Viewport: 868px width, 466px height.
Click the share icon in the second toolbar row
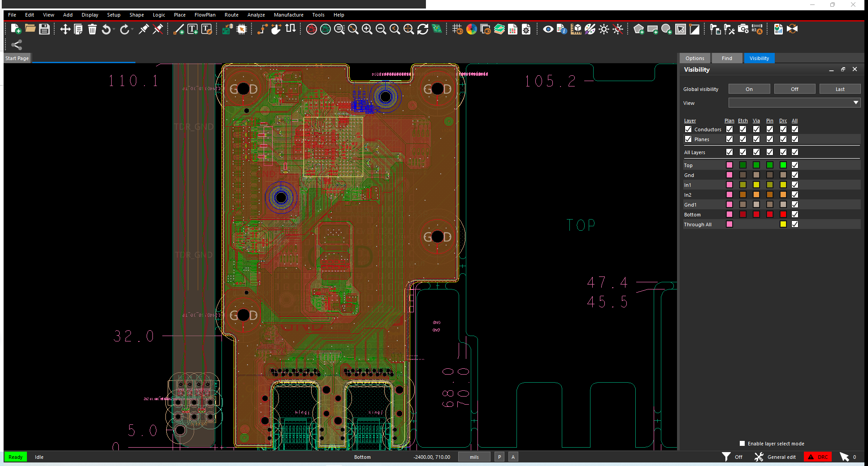17,44
